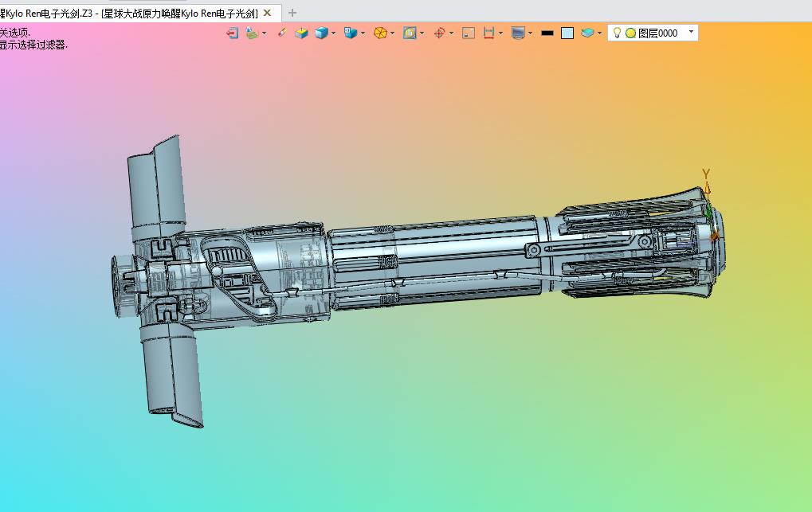Switch to the Kylo Ren电子光剑 document tab

coord(129,14)
